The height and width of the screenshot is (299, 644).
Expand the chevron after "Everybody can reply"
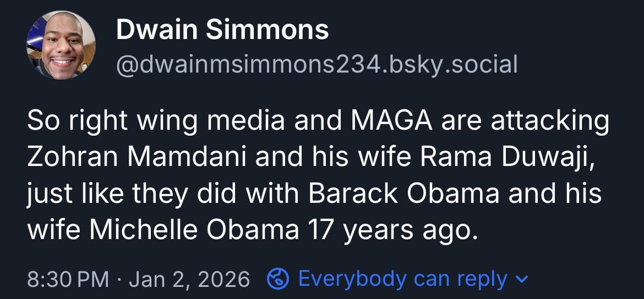[x=522, y=280]
